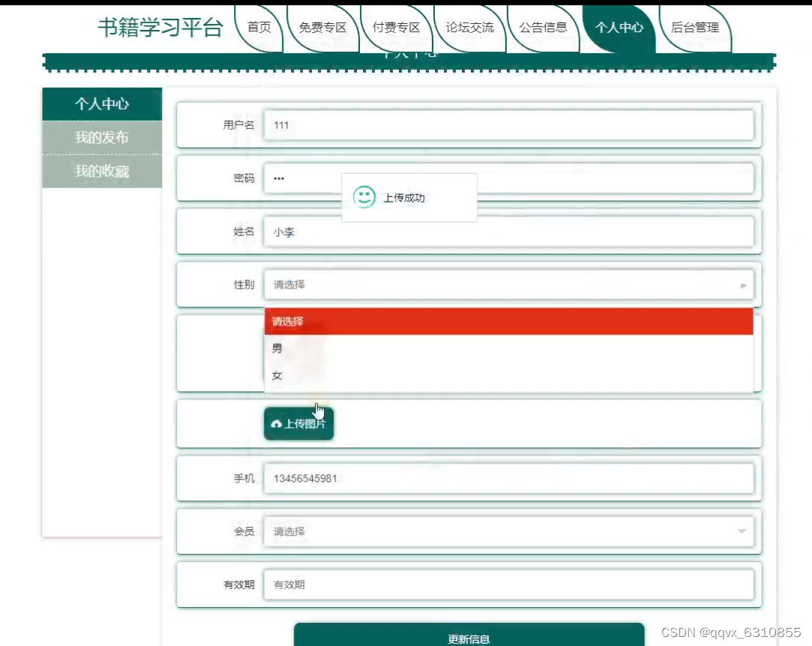Open the 论坛交流 forum tab
Screen dimensions: 812x646
pos(471,26)
